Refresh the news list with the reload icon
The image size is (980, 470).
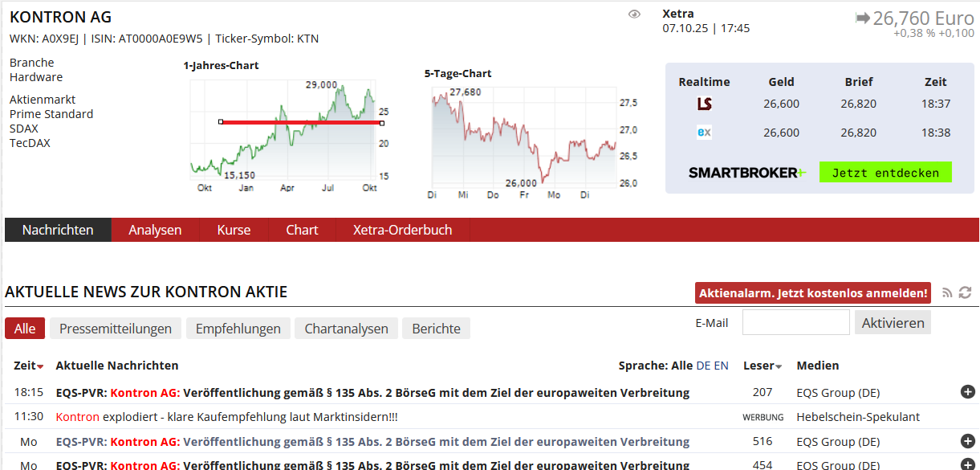(x=966, y=292)
